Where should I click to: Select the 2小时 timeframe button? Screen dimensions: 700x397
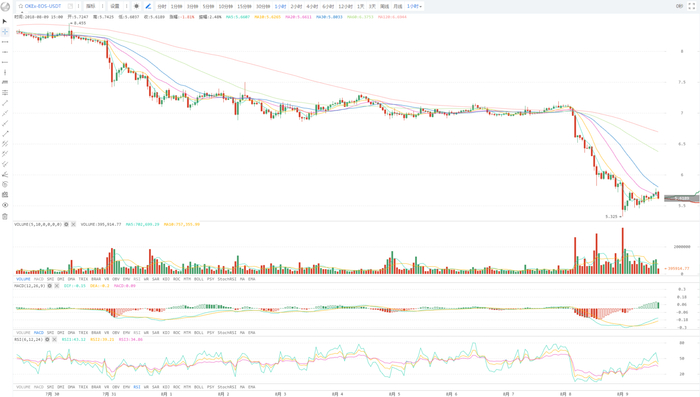[296, 6]
